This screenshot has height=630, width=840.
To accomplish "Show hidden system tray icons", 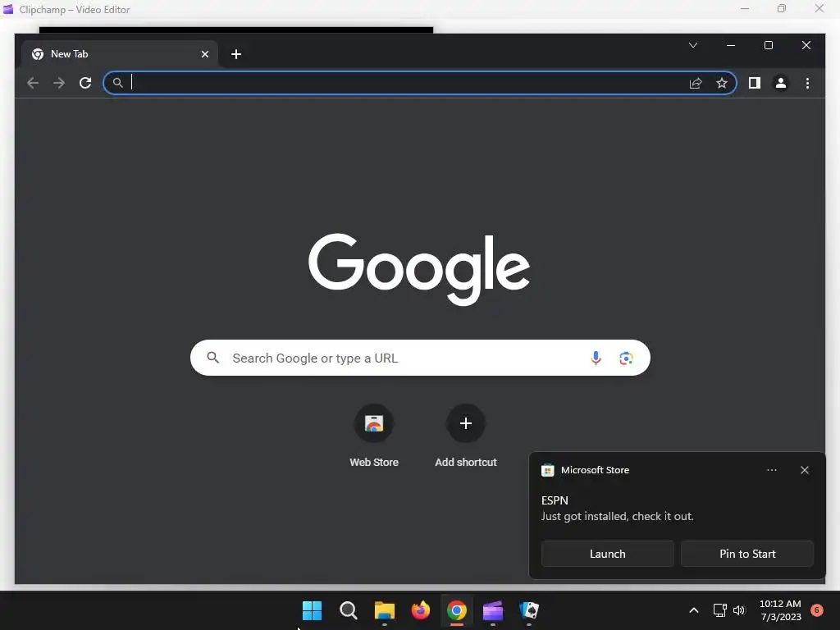I will (x=694, y=610).
